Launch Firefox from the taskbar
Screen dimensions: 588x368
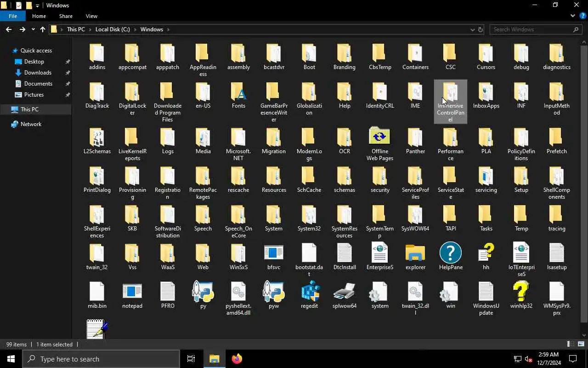[237, 359]
